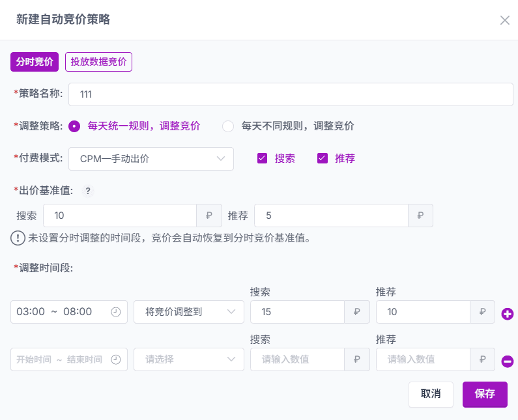Switch to 投放数据竞价 tab

(x=98, y=62)
